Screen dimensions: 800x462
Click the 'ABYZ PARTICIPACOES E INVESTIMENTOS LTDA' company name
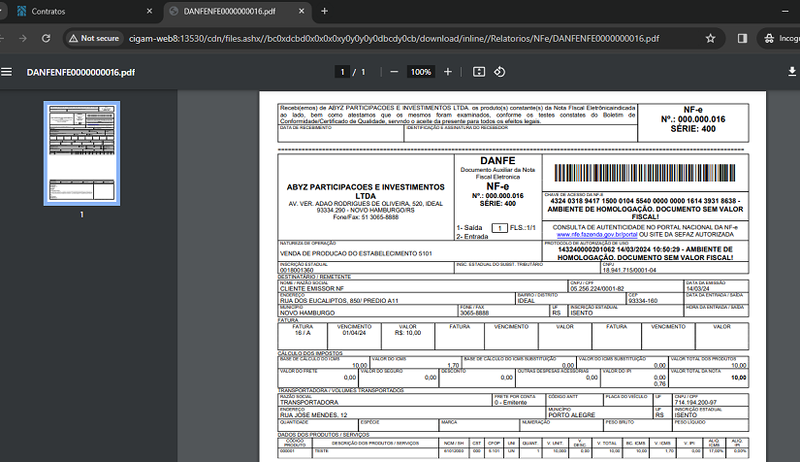[x=365, y=191]
